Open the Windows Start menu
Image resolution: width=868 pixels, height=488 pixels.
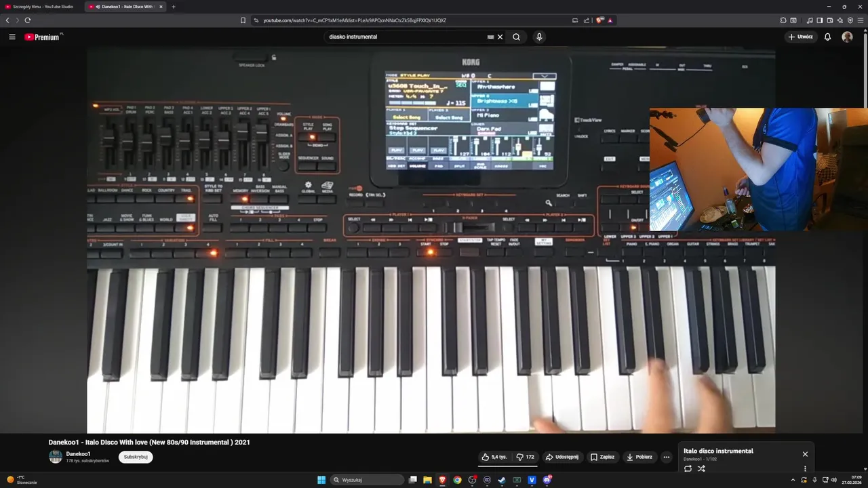321,480
